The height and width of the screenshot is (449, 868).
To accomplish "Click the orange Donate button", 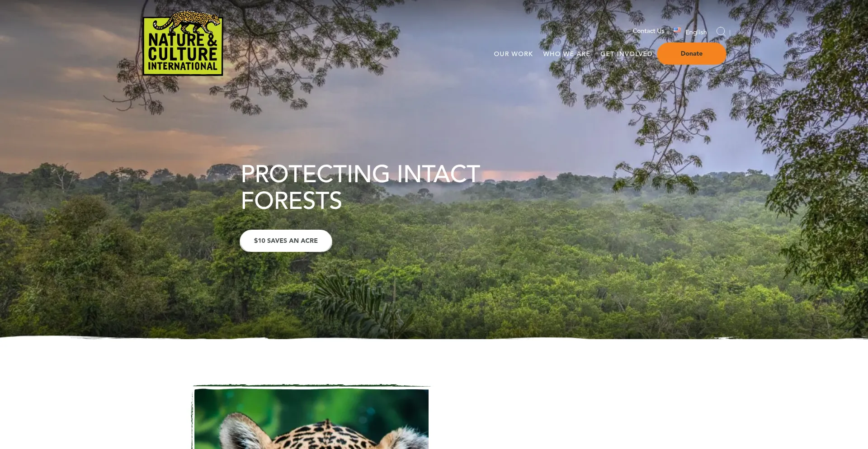I will pyautogui.click(x=691, y=53).
